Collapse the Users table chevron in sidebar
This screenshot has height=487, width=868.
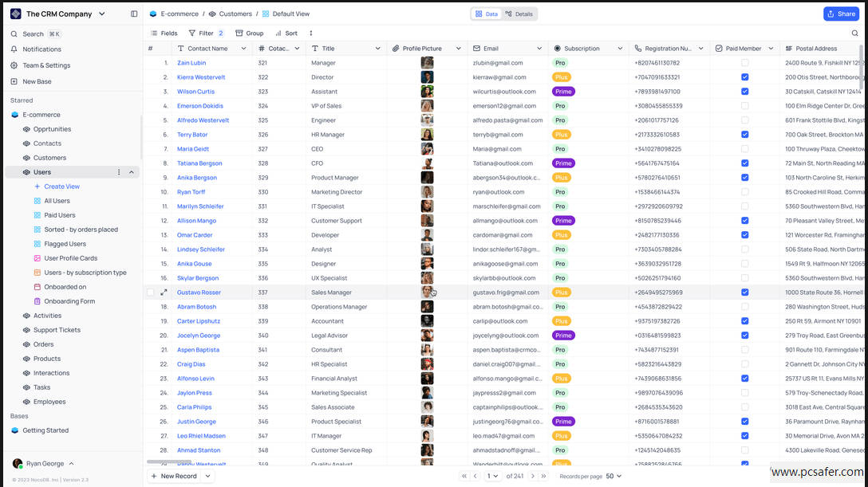coord(132,172)
